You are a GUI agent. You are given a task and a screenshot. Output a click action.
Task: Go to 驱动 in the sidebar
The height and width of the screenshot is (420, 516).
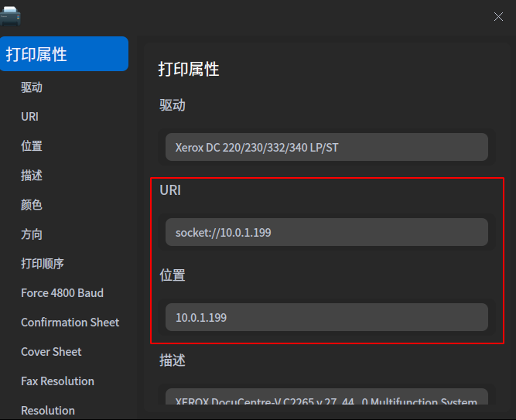point(32,87)
